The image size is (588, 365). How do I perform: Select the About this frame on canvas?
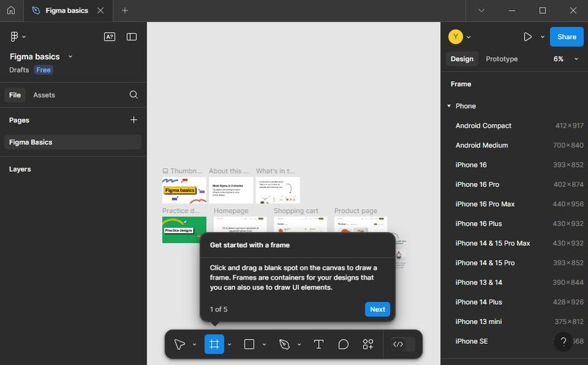coord(231,190)
